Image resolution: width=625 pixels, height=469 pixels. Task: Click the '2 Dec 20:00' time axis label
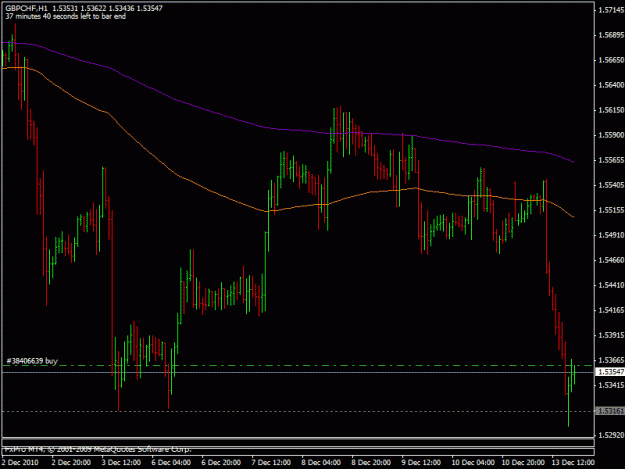71,463
